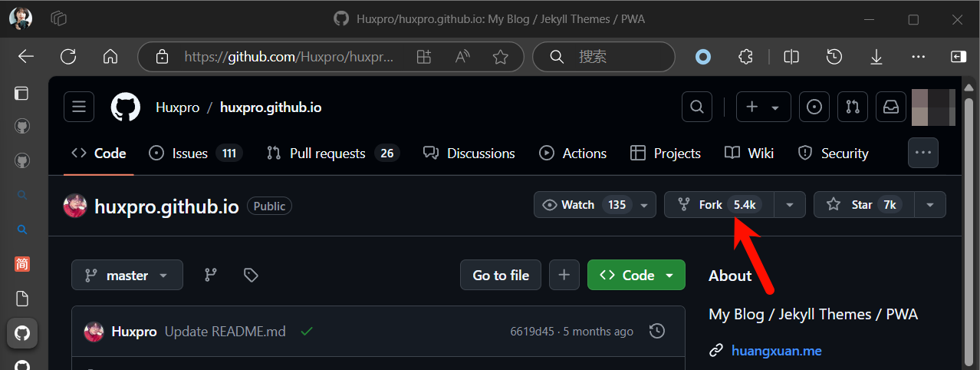Open GitHub create new plus dropdown

click(764, 107)
